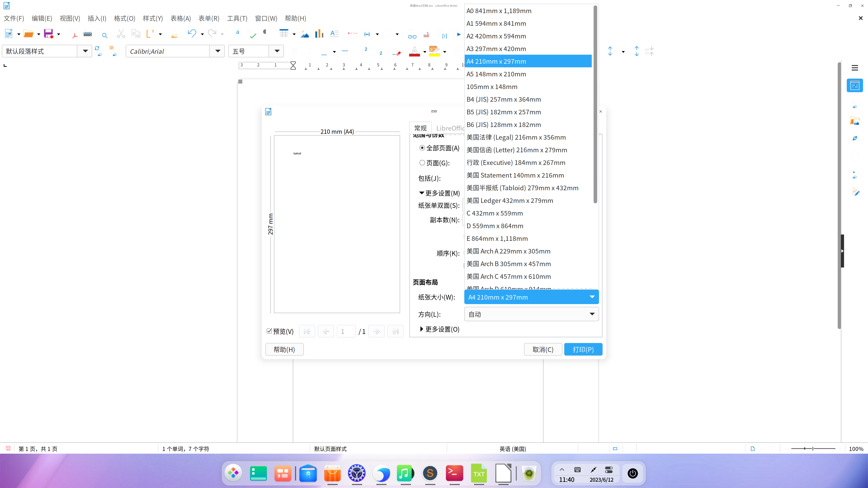Click the Undo arrow icon

pos(192,33)
